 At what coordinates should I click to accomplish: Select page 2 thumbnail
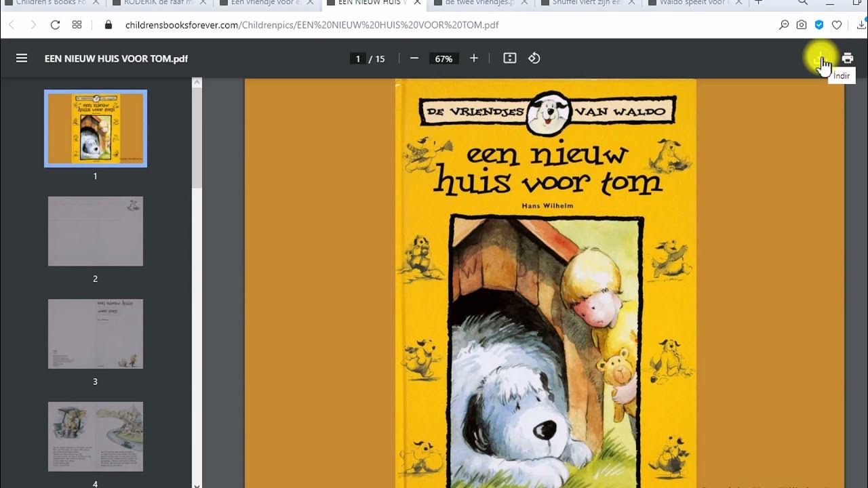click(96, 231)
